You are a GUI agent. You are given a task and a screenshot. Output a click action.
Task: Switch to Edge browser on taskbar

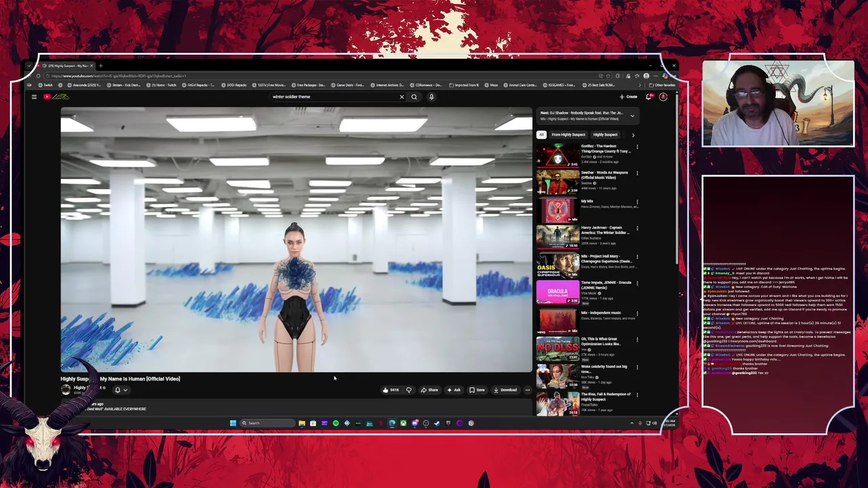(392, 423)
